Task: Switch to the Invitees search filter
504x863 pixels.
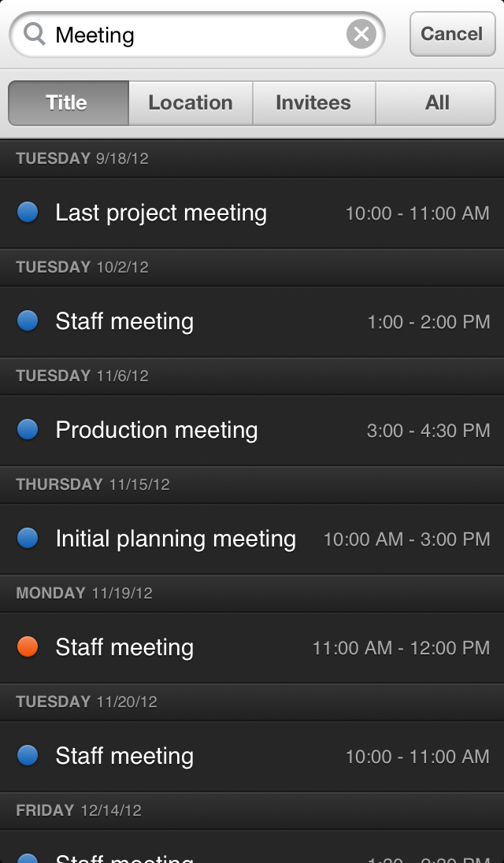Action: tap(313, 103)
